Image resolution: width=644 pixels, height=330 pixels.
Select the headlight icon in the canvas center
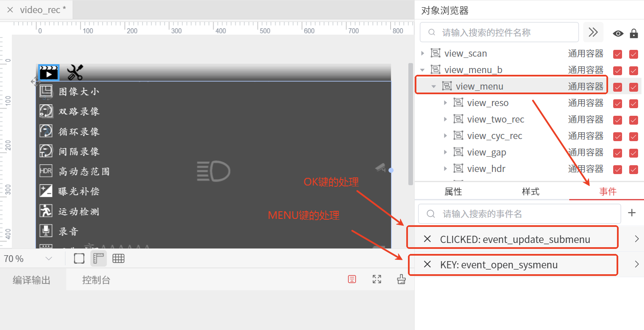[213, 172]
